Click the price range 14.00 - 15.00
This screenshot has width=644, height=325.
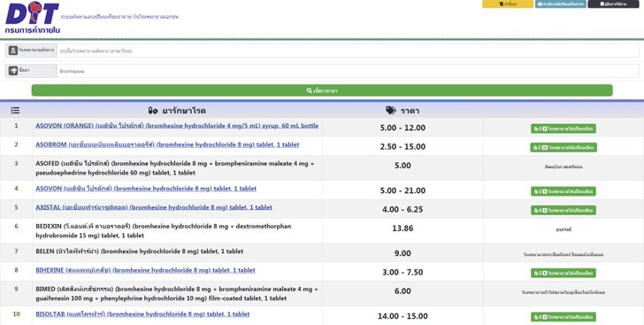click(402, 317)
